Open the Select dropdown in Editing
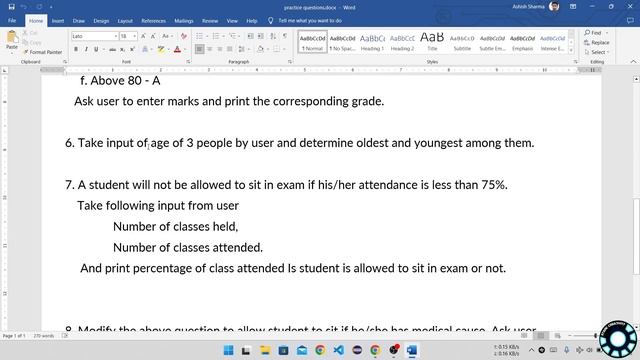 click(597, 52)
